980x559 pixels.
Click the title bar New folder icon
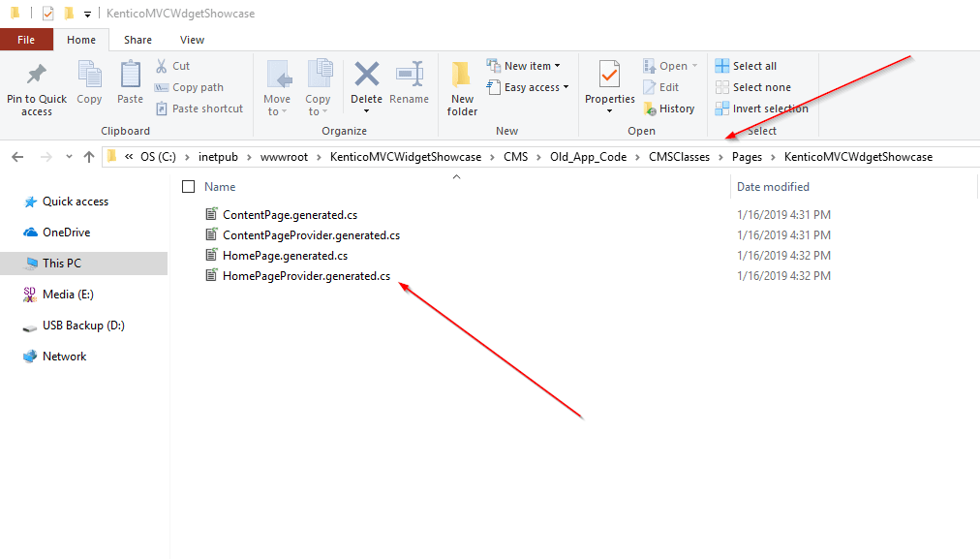coord(69,14)
